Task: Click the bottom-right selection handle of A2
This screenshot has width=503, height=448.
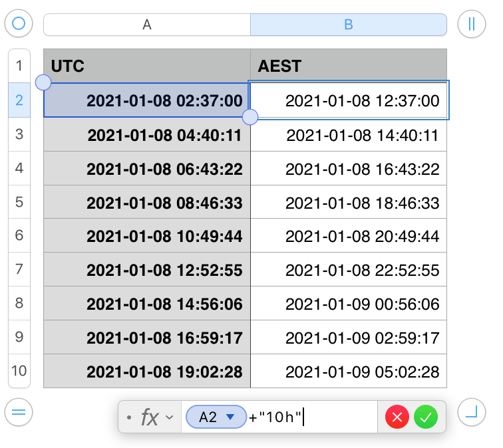Action: (250, 118)
